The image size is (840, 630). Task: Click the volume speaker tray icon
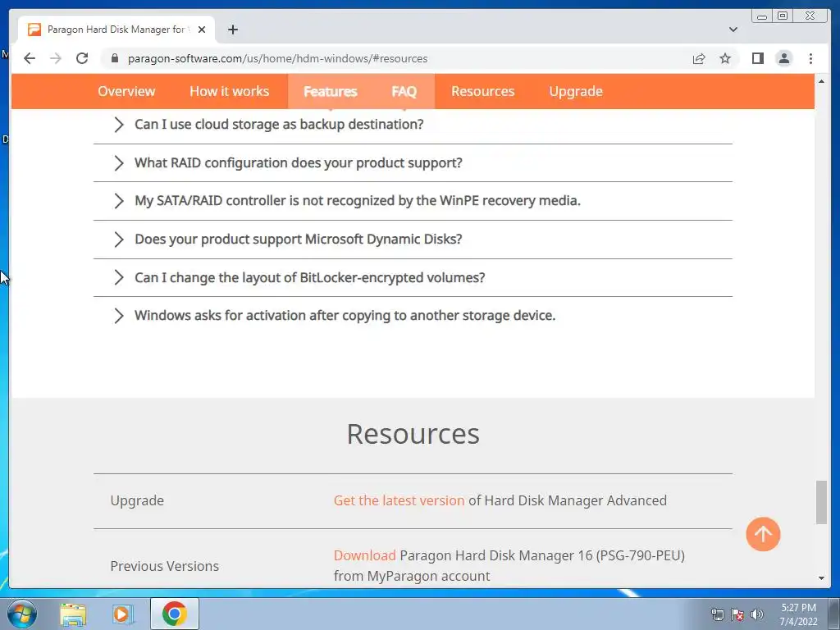pyautogui.click(x=757, y=614)
